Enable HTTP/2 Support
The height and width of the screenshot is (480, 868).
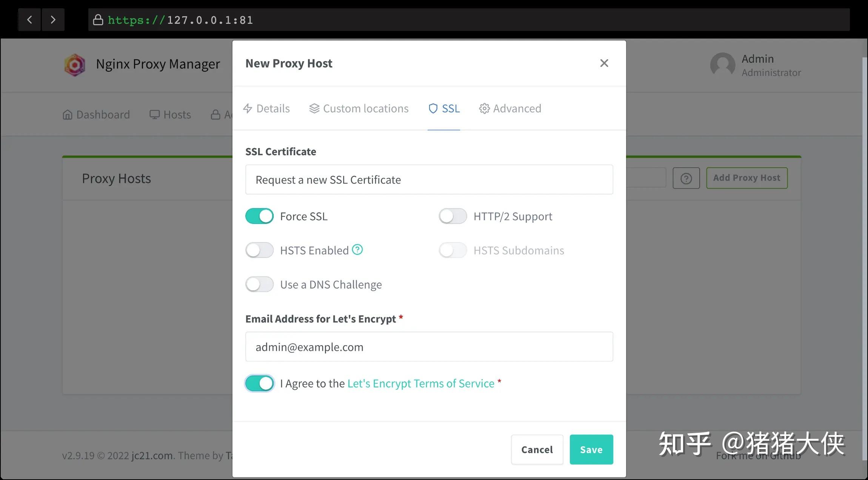pos(452,216)
